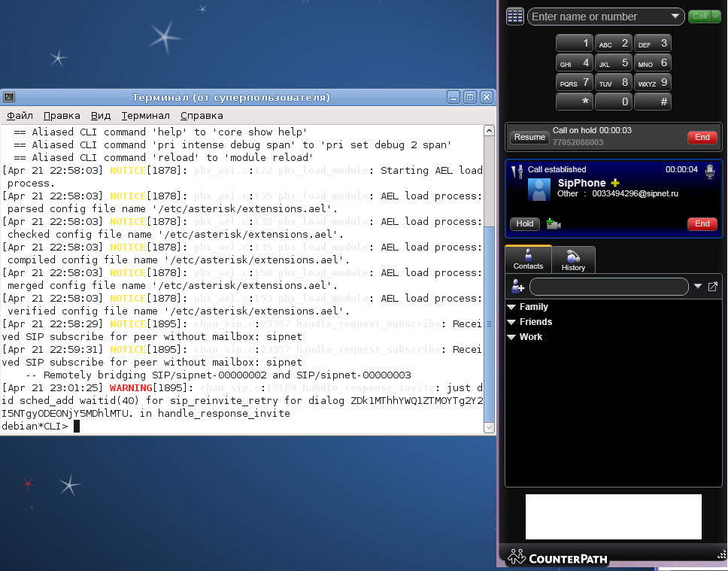Click the yellow plus next to SipPhone
The width and height of the screenshot is (728, 571).
pyautogui.click(x=615, y=184)
